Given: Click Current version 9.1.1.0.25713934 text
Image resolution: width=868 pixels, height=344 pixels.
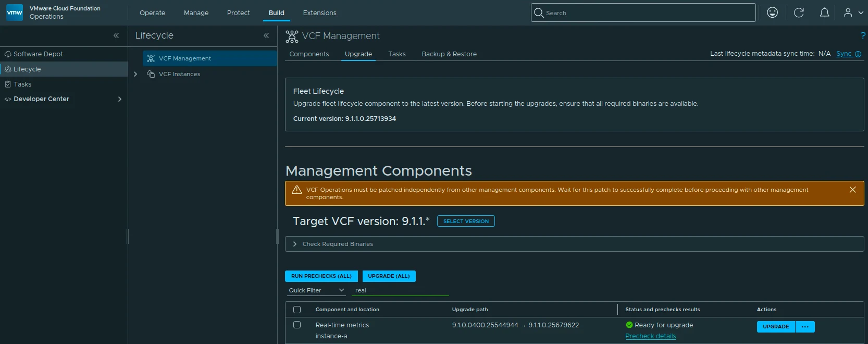Looking at the screenshot, I should tap(344, 119).
